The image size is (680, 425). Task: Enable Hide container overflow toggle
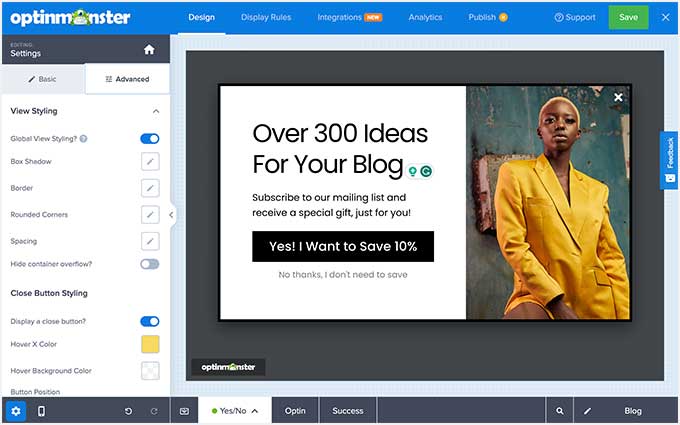149,264
